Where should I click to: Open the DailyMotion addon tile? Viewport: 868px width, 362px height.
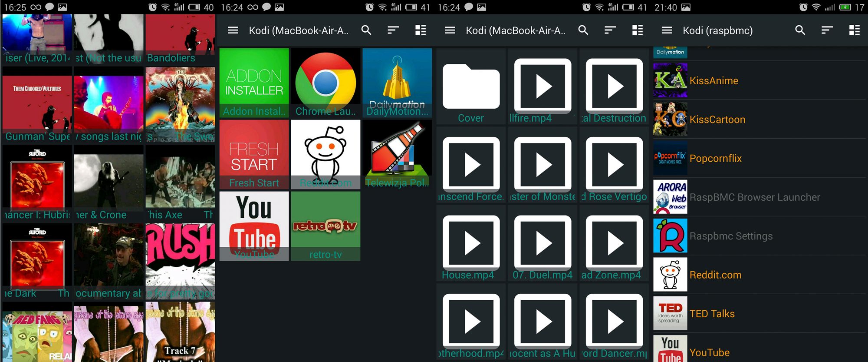click(397, 82)
